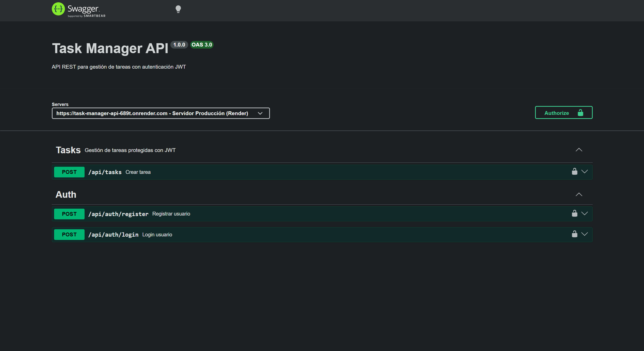This screenshot has width=644, height=351.
Task: Open the /api/auth/register endpoint path
Action: click(118, 214)
